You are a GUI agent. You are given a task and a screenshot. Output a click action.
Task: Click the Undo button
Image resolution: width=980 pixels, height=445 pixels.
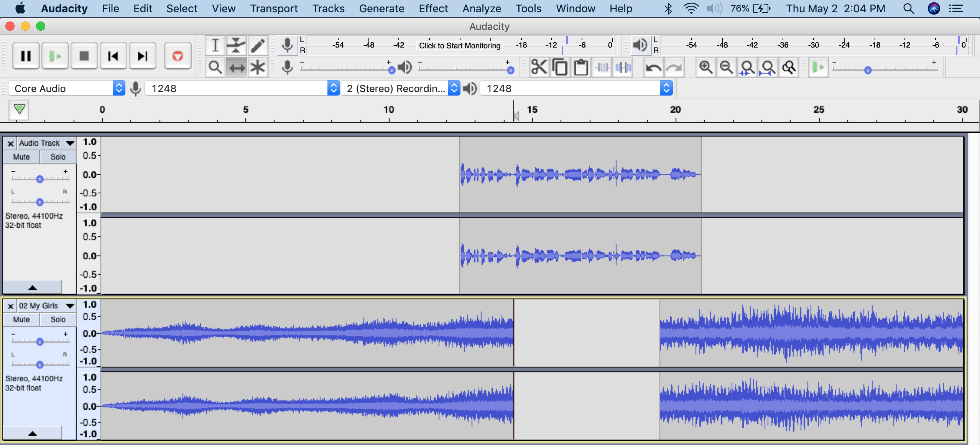[x=653, y=67]
